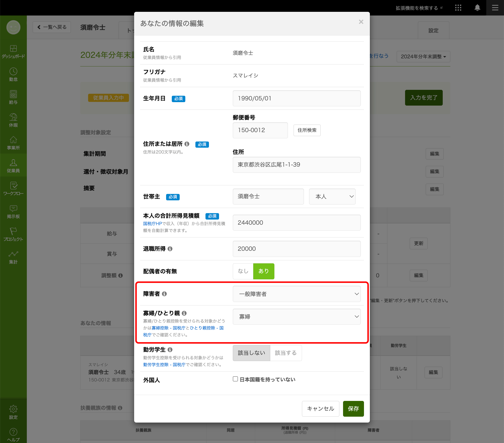Viewport: 504px width, 443px height.
Task: Select 該当しない for 勤労学生
Action: (x=252, y=353)
